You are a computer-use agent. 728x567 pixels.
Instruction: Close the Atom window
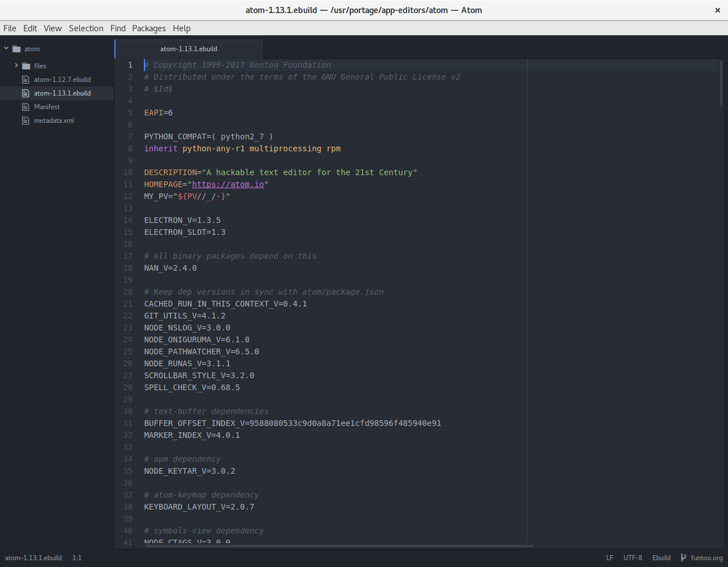click(x=718, y=10)
